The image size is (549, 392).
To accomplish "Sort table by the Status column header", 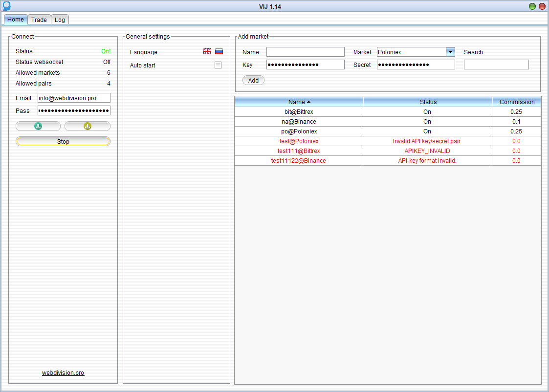I will [x=428, y=102].
